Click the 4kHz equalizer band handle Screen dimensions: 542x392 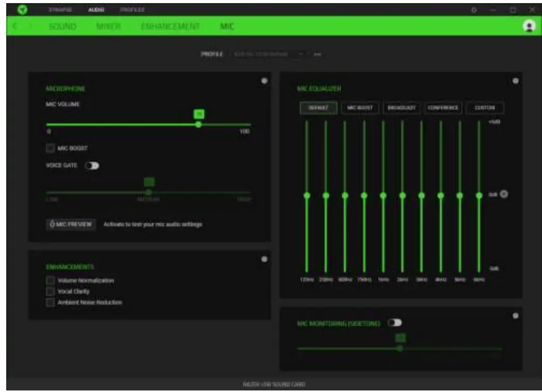[x=441, y=195]
